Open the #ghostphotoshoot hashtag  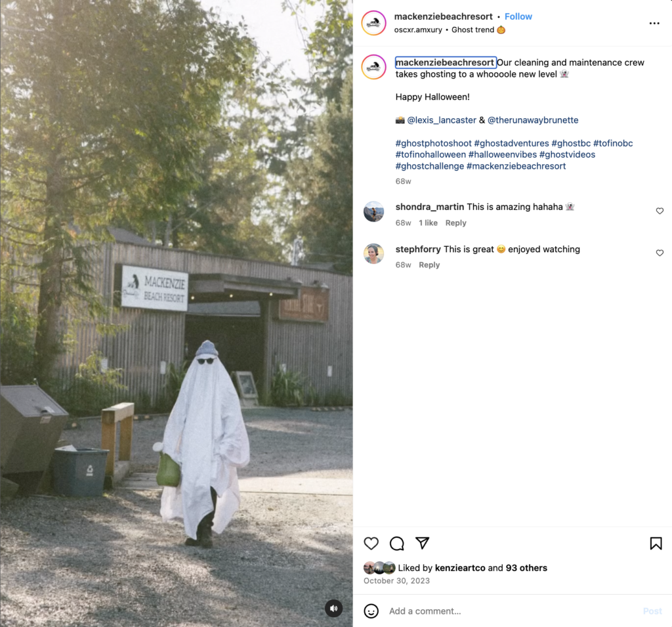[x=433, y=143]
